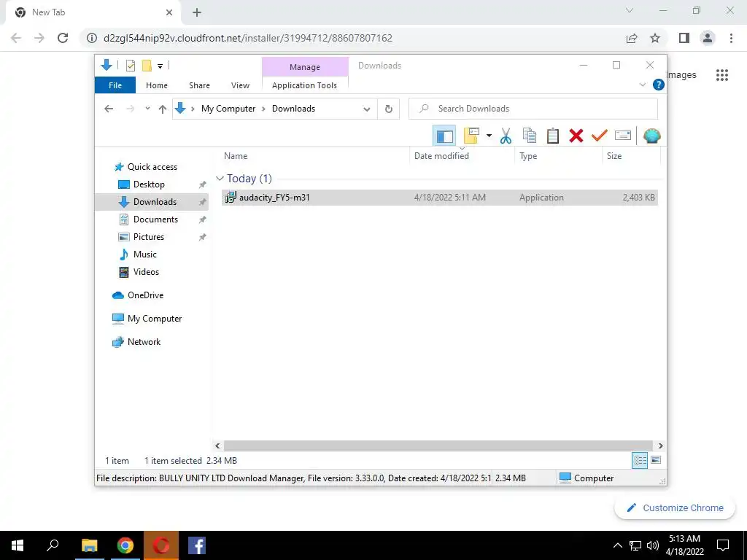Click the horizontal scrollbar in file list
The image size is (747, 560).
438,446
